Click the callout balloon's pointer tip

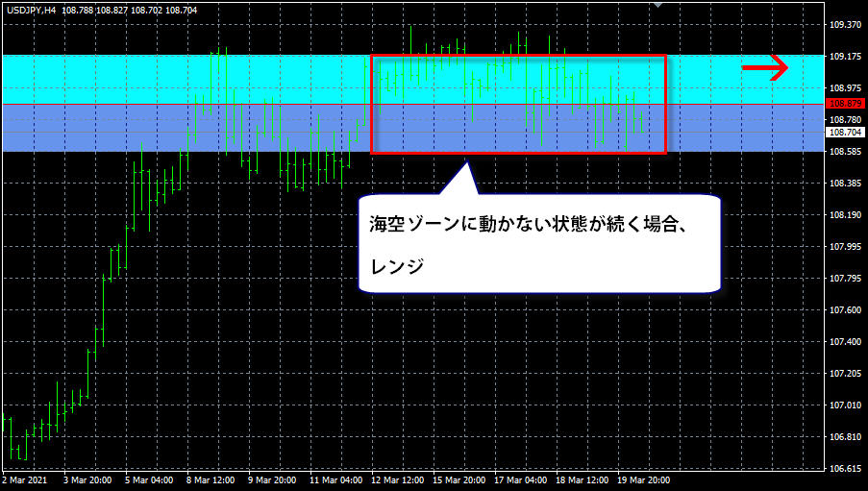(467, 164)
